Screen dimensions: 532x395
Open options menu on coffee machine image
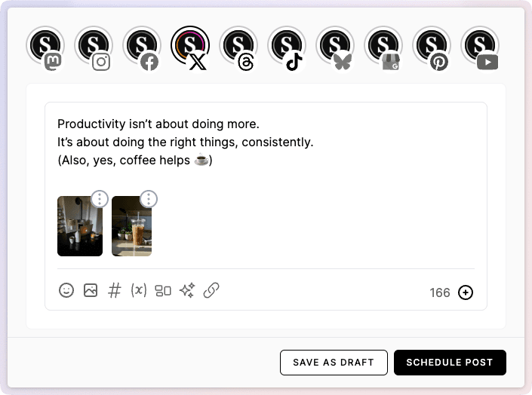pyautogui.click(x=100, y=199)
